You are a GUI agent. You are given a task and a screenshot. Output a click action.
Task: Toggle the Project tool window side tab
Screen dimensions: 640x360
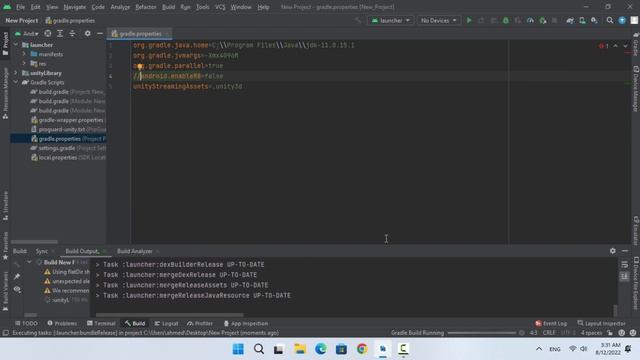5,44
